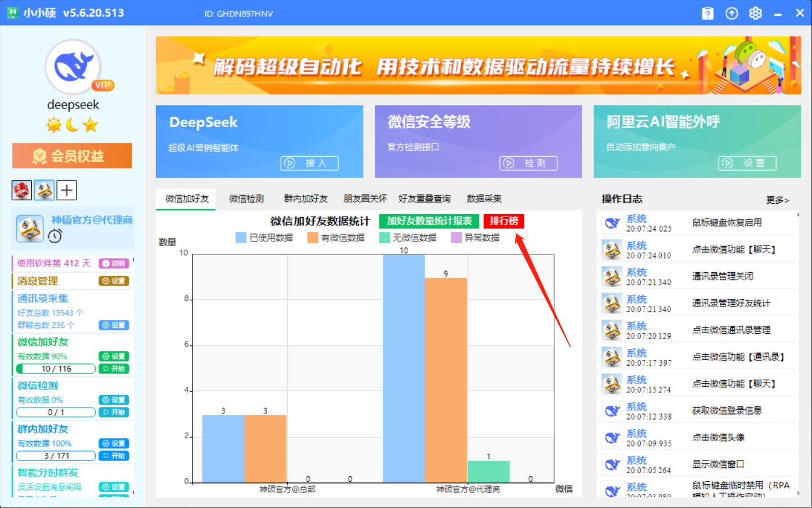Viewport: 812px width, 508px height.
Task: Click the purple 异常数据 legend swatch
Action: [x=456, y=237]
